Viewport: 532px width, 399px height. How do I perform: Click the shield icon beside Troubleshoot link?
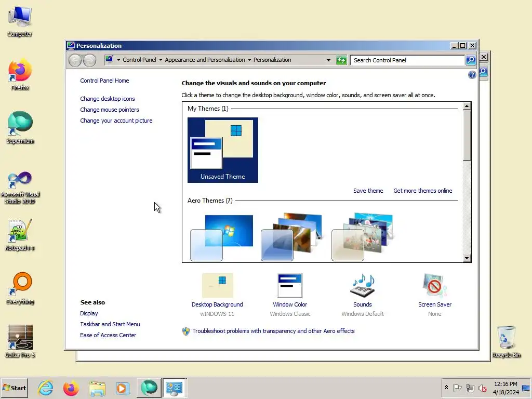[x=186, y=331]
